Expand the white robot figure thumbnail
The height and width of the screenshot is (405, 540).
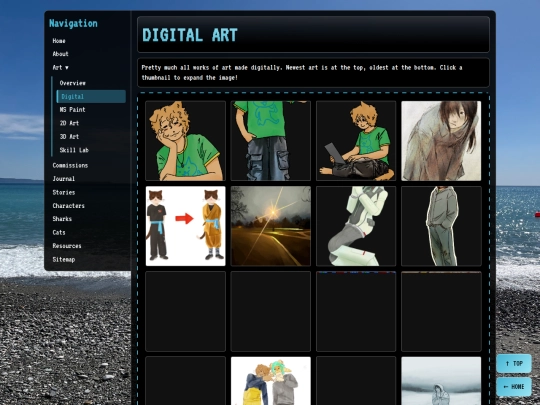click(x=356, y=226)
